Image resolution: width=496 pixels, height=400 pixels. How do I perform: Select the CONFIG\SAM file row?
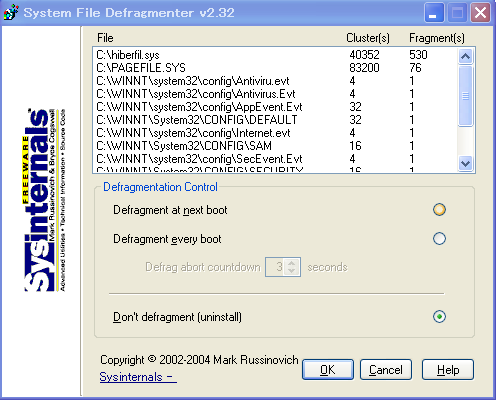(x=275, y=146)
